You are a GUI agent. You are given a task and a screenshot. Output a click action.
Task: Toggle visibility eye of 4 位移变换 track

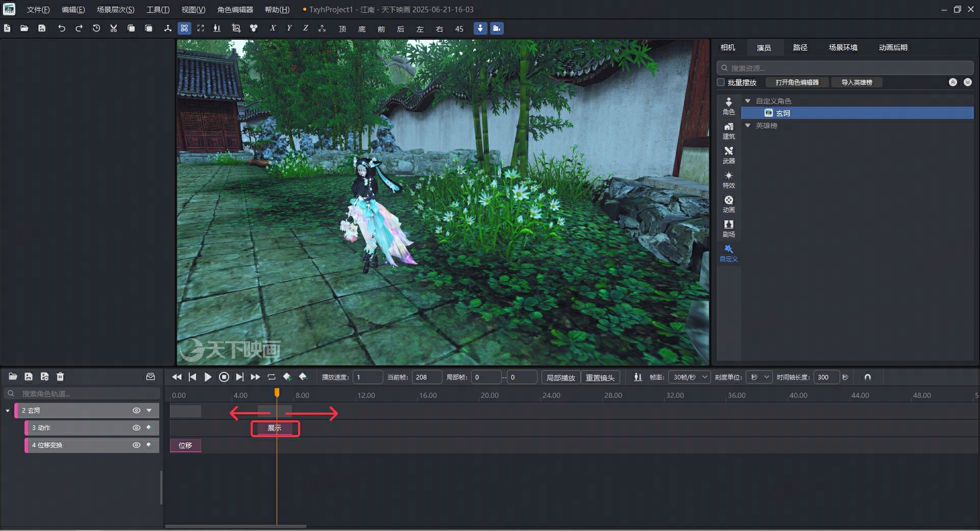pyautogui.click(x=136, y=445)
